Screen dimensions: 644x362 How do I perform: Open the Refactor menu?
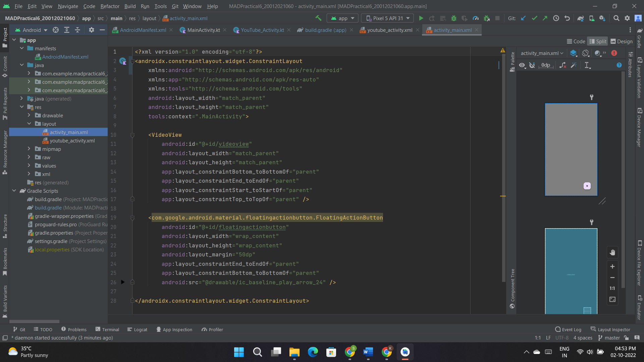[x=110, y=6]
